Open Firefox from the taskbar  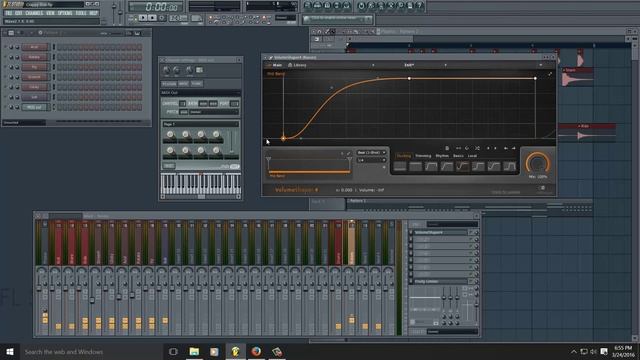(256, 351)
